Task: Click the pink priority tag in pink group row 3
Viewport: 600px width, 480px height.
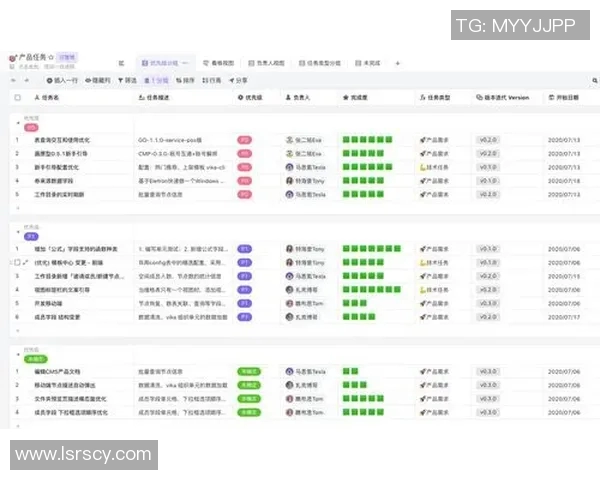Action: [x=245, y=167]
